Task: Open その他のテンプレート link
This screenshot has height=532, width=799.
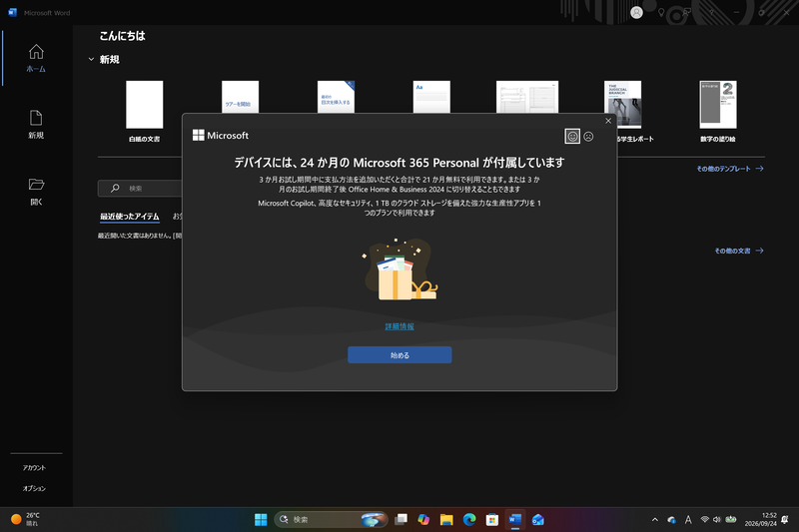Action: tap(730, 169)
